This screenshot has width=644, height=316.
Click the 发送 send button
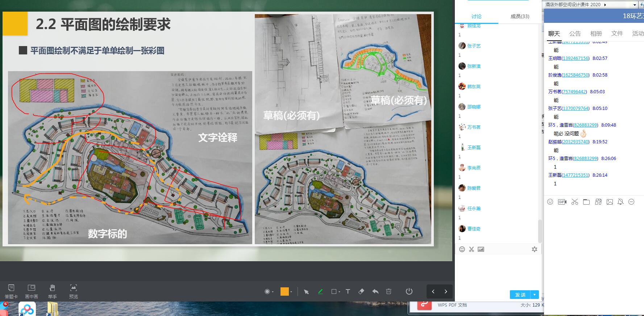click(x=520, y=295)
